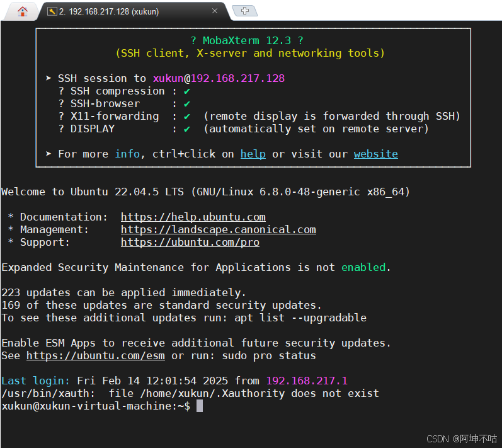The image size is (502, 448).
Task: Click the 'Welcome to Ubuntu 22.04.5 LTS' line
Action: tap(205, 192)
